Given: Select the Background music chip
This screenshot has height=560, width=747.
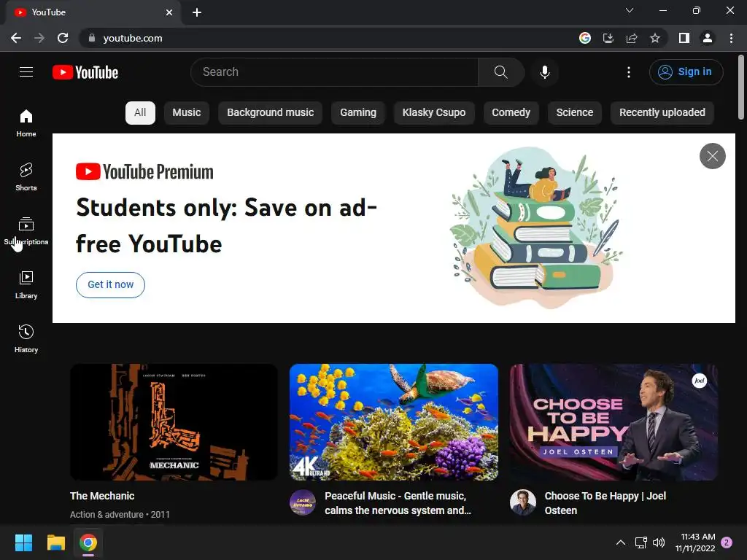Looking at the screenshot, I should (x=270, y=112).
